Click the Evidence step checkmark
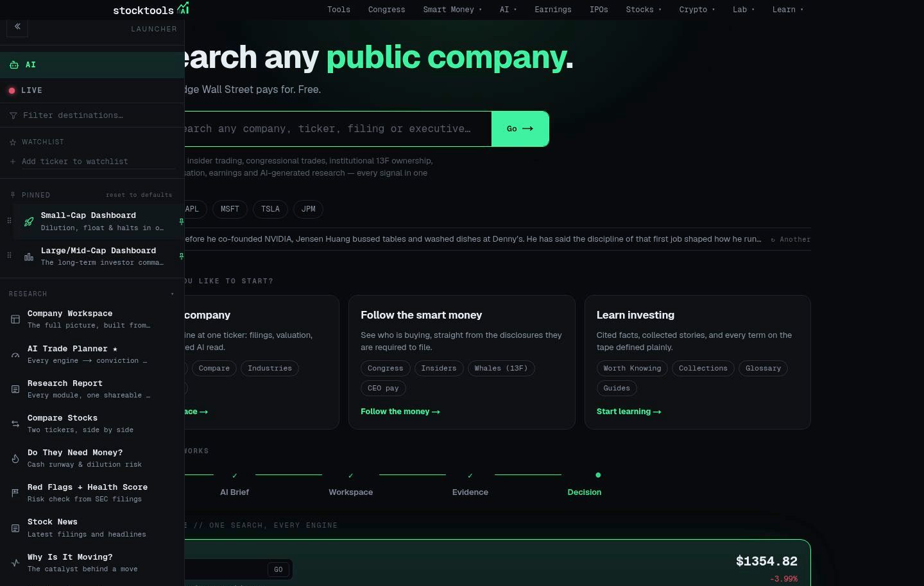Image resolution: width=924 pixels, height=586 pixels. [470, 476]
